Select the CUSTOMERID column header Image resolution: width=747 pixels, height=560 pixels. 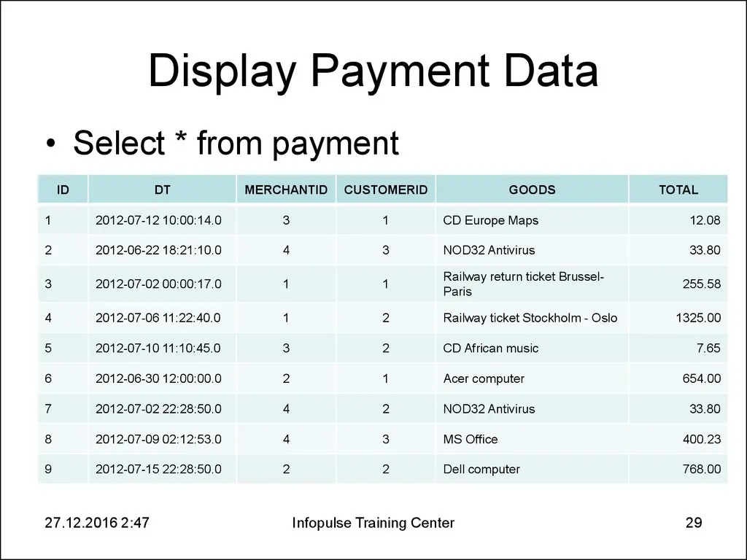coord(386,190)
